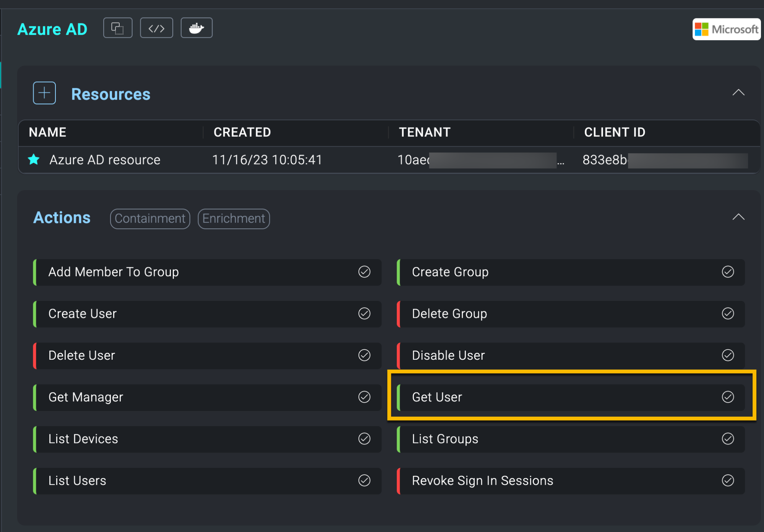Click the checkmark icon on Revoke Sign In Sessions
This screenshot has width=764, height=532.
[728, 480]
